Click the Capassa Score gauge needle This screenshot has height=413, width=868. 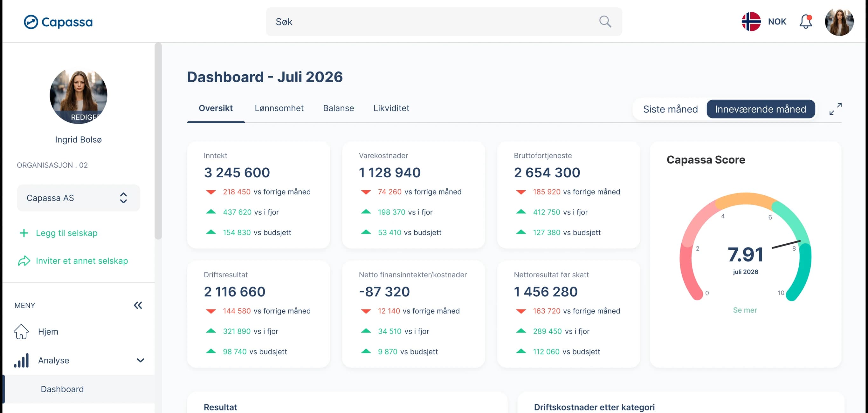[x=786, y=244]
